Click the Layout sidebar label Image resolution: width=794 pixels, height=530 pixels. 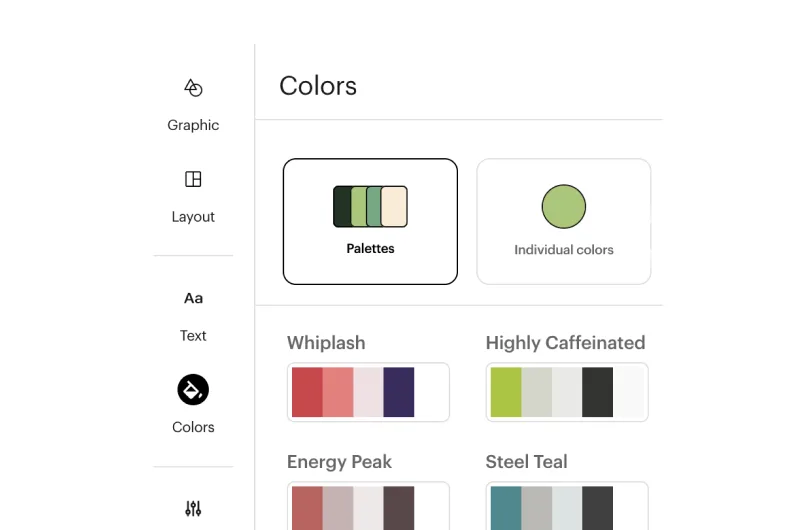coord(193,217)
